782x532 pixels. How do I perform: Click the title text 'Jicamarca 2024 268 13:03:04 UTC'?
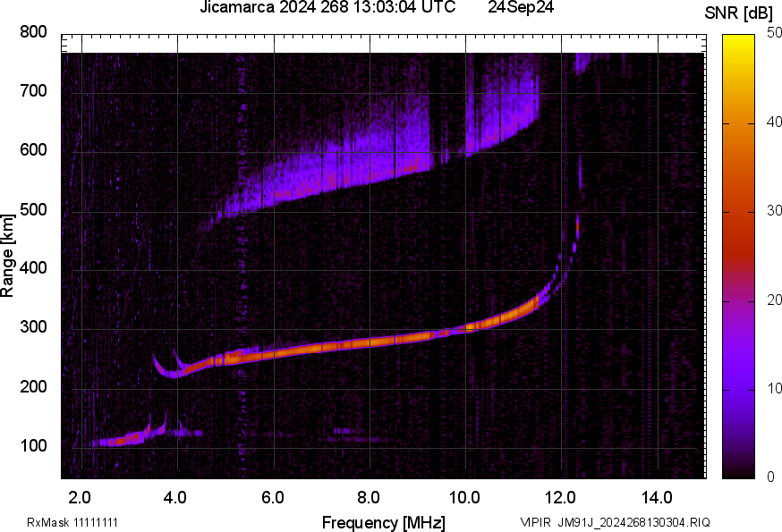(x=327, y=7)
